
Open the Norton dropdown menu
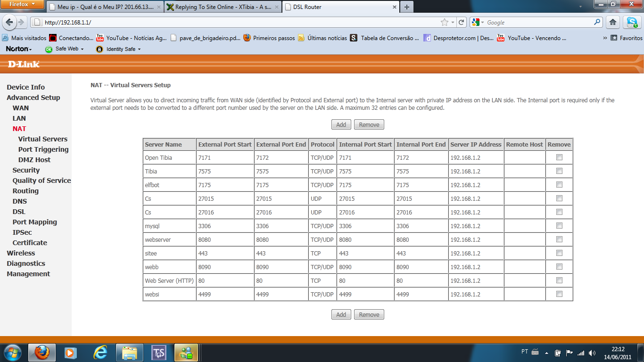19,49
